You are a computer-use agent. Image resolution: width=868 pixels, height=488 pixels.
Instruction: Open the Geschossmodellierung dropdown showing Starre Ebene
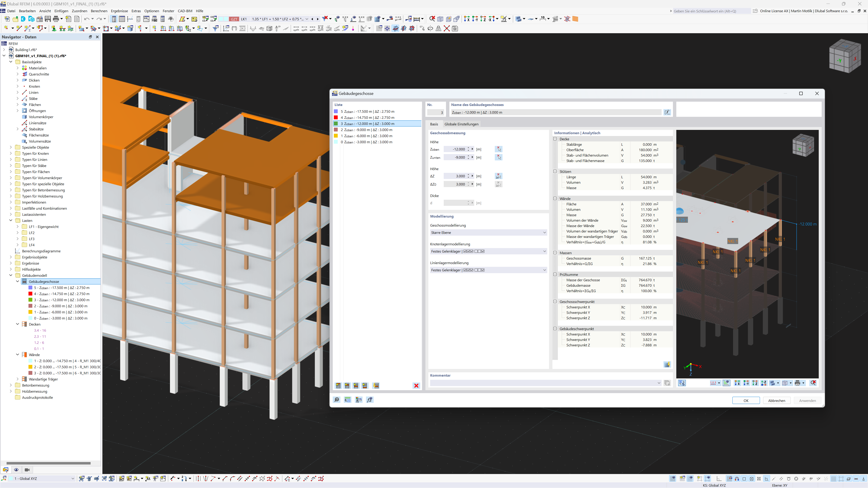488,232
